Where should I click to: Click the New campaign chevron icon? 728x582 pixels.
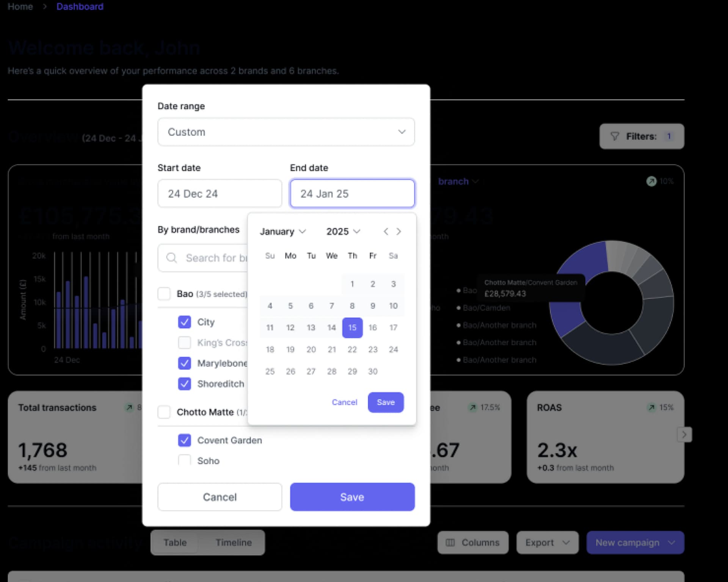click(671, 543)
